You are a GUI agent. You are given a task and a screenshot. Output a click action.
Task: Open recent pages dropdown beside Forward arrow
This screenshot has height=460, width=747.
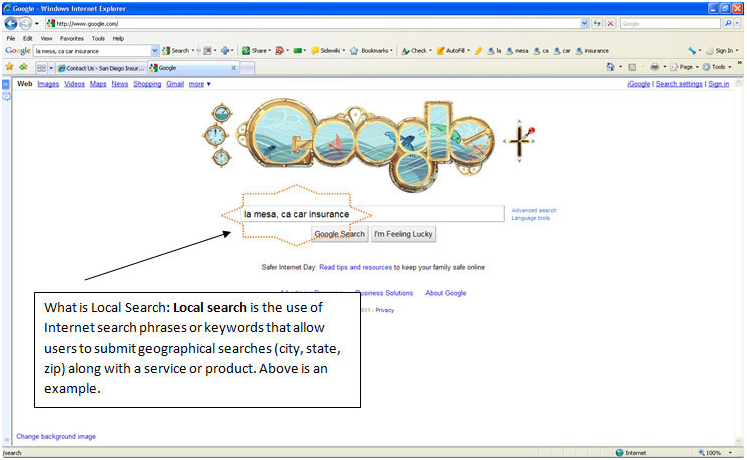tap(37, 23)
